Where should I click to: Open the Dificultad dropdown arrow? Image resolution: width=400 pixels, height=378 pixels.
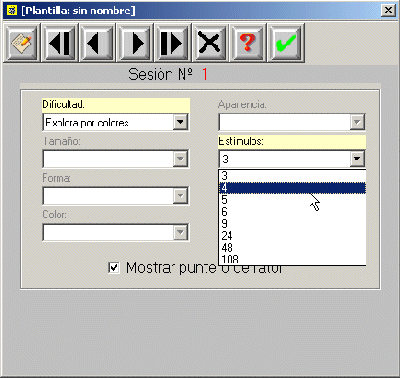point(180,122)
